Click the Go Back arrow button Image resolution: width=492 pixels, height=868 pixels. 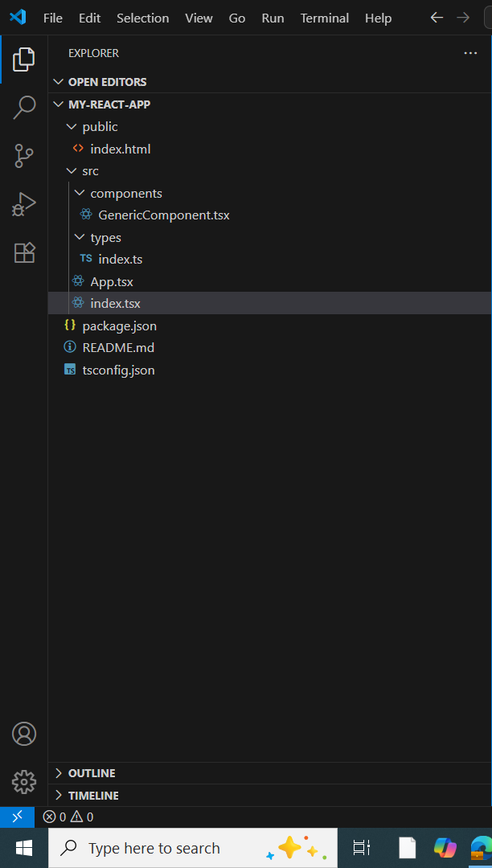pyautogui.click(x=437, y=18)
